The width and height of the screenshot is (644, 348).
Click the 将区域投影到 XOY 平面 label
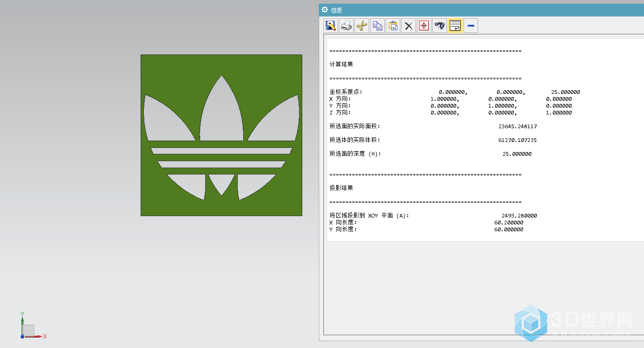point(369,216)
